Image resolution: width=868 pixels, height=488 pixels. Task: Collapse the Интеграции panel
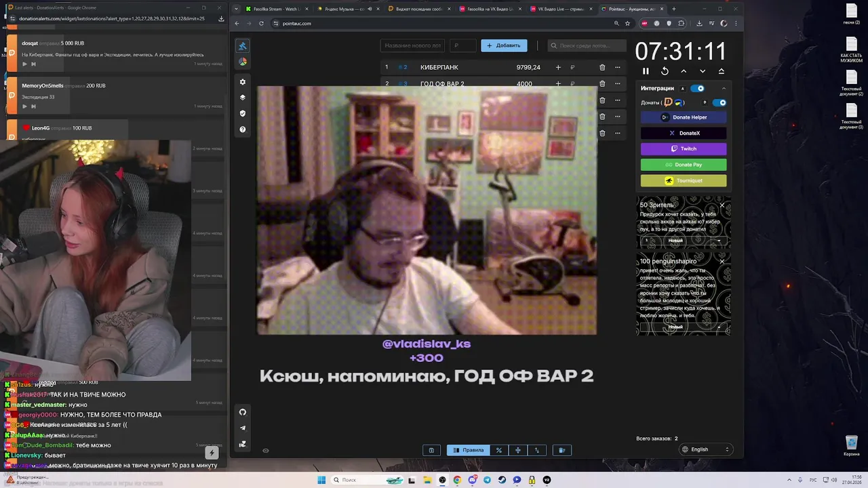724,88
